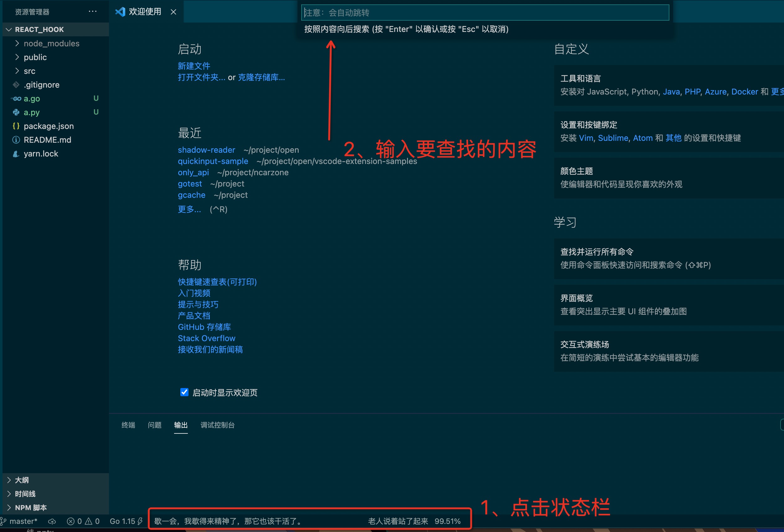Image resolution: width=784 pixels, height=532 pixels.
Task: Click the warnings triangle icon in status bar
Action: pos(88,521)
